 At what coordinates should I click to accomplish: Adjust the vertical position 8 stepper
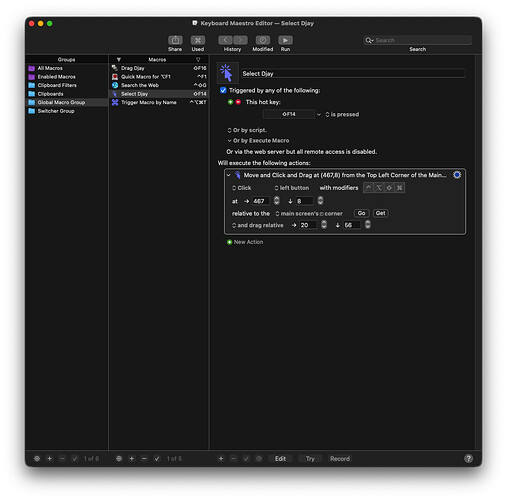coord(320,201)
